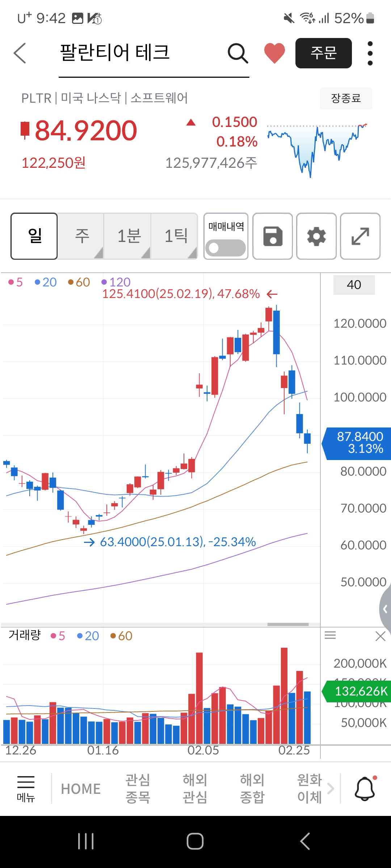Tap the red candle icon beside price
391x868 pixels.
25,130
